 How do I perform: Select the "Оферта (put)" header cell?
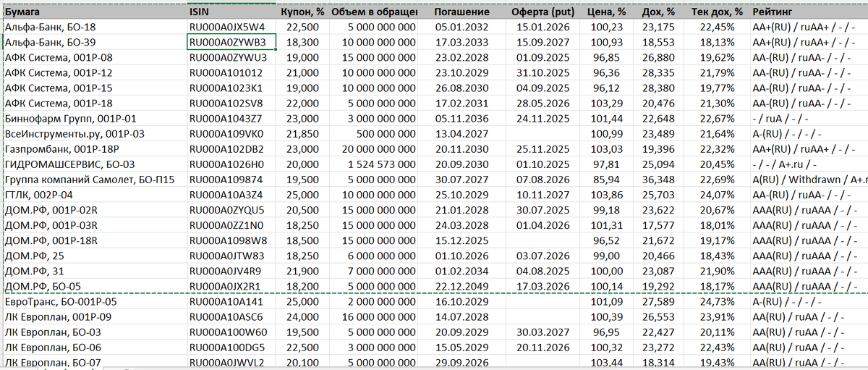(x=542, y=12)
